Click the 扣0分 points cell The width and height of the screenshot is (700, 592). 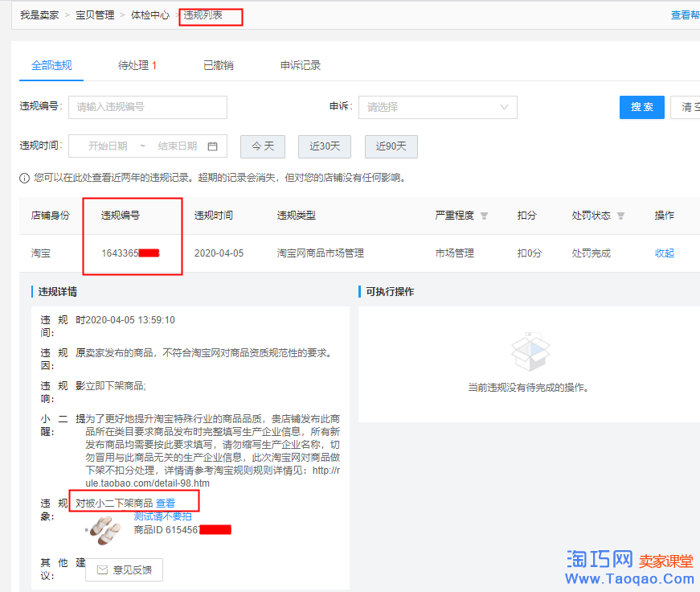pos(530,253)
